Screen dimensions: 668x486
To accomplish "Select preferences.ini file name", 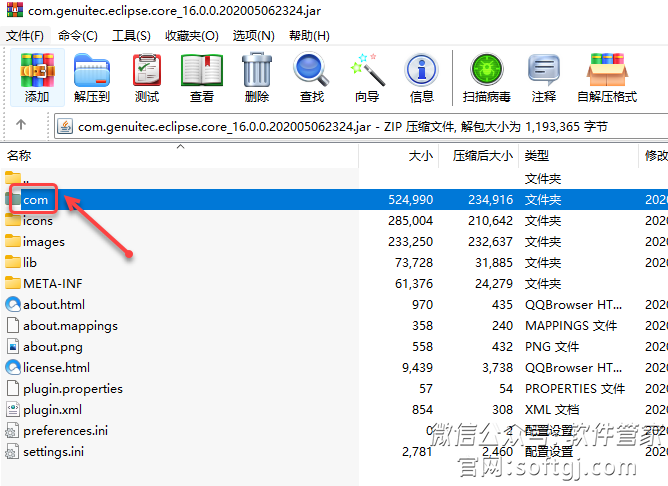I will pyautogui.click(x=66, y=430).
